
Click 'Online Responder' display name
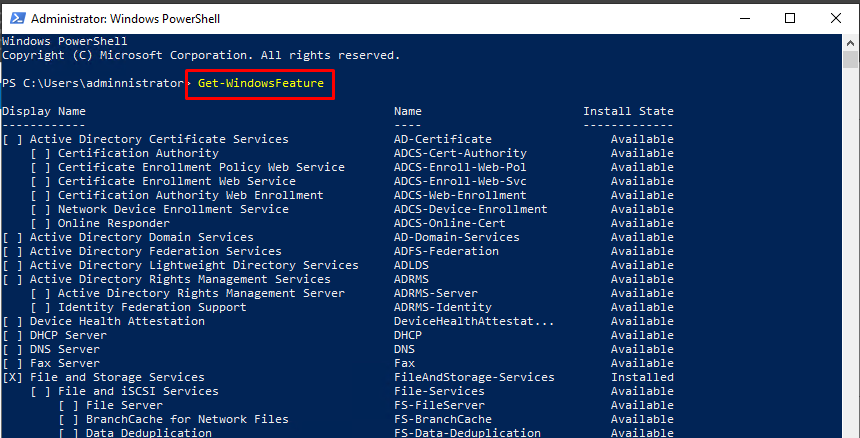coord(114,224)
